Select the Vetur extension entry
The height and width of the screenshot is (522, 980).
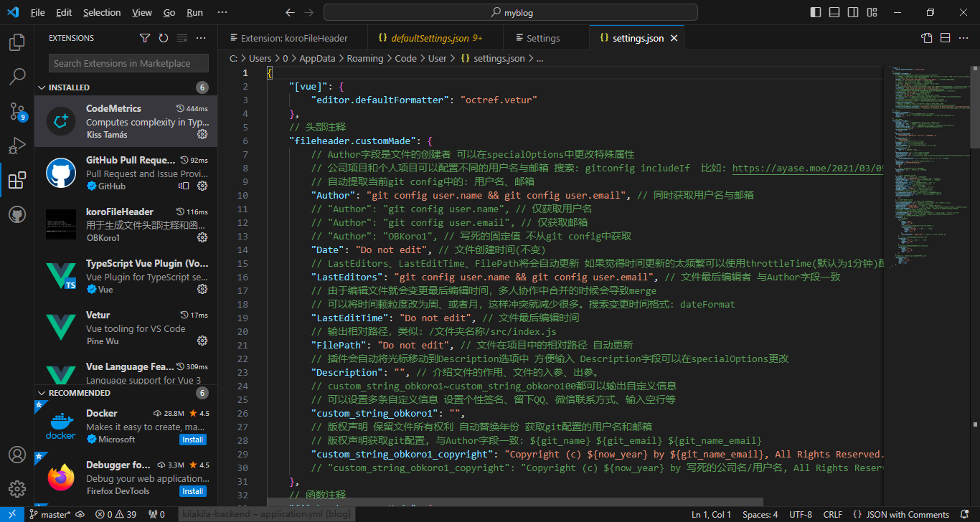(x=126, y=328)
